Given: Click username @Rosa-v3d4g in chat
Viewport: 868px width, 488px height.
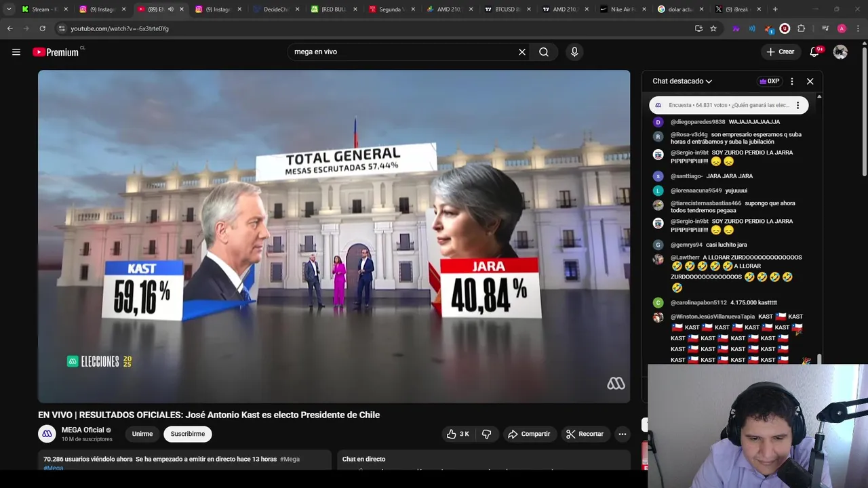Looking at the screenshot, I should point(689,134).
